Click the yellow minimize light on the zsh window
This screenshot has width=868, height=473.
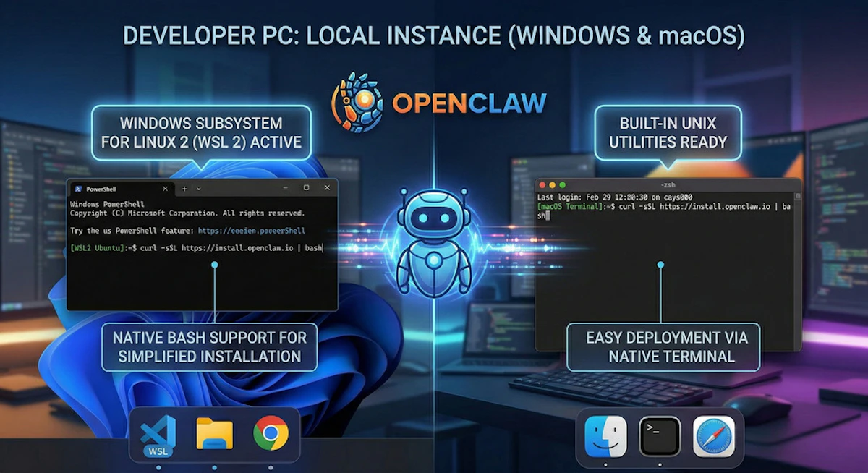point(553,185)
